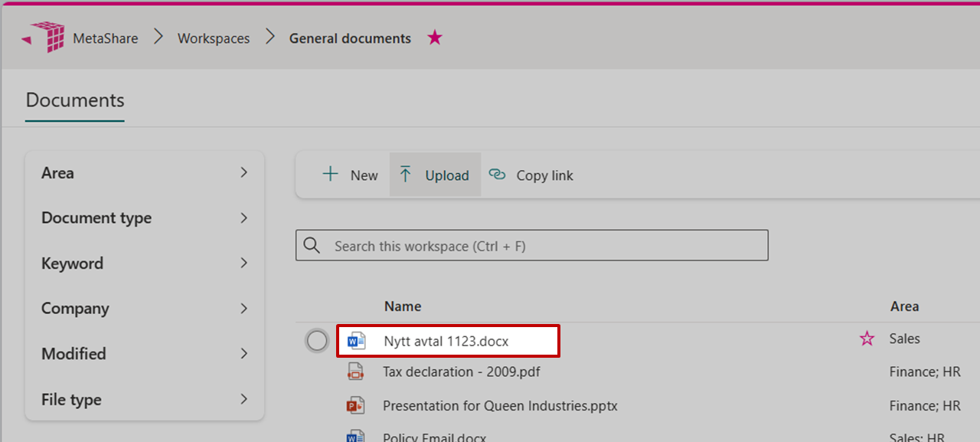
Task: Expand the File type filter
Action: [243, 399]
